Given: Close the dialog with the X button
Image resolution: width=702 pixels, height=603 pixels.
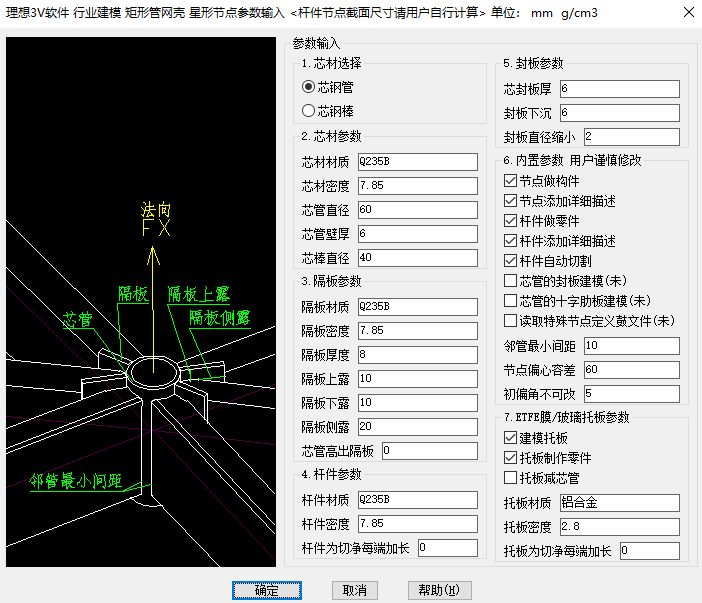Looking at the screenshot, I should point(689,12).
